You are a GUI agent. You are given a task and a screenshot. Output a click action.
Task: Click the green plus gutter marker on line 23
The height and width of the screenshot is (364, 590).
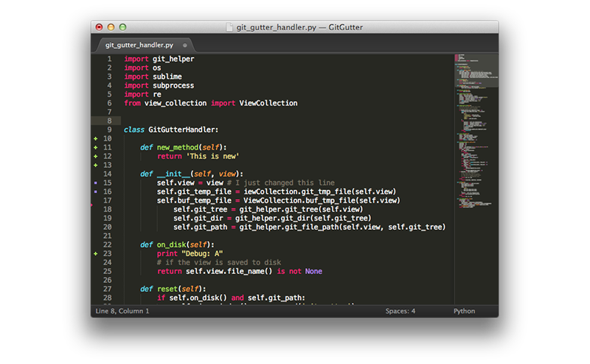point(96,253)
